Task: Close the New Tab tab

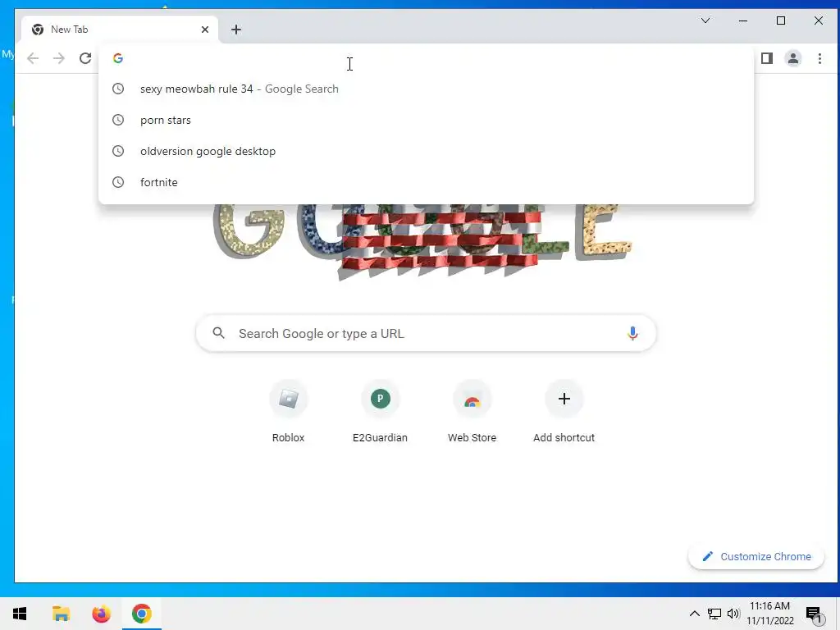Action: pyautogui.click(x=204, y=30)
